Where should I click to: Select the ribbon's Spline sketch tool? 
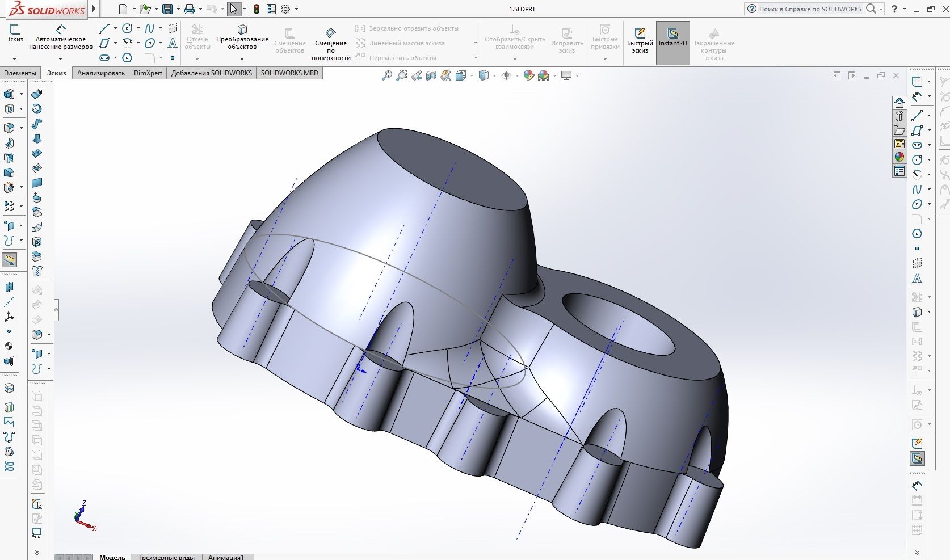tap(149, 28)
